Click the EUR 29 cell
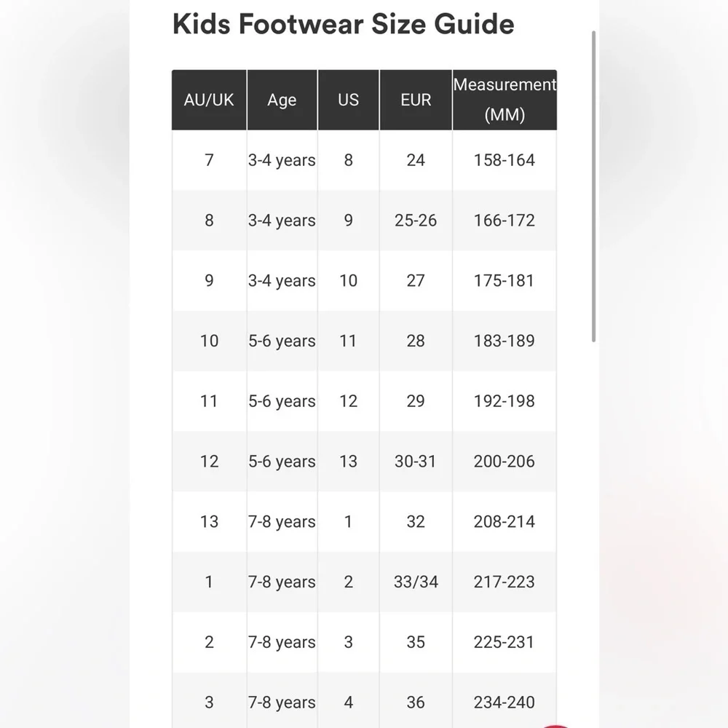728x728 pixels. click(416, 401)
